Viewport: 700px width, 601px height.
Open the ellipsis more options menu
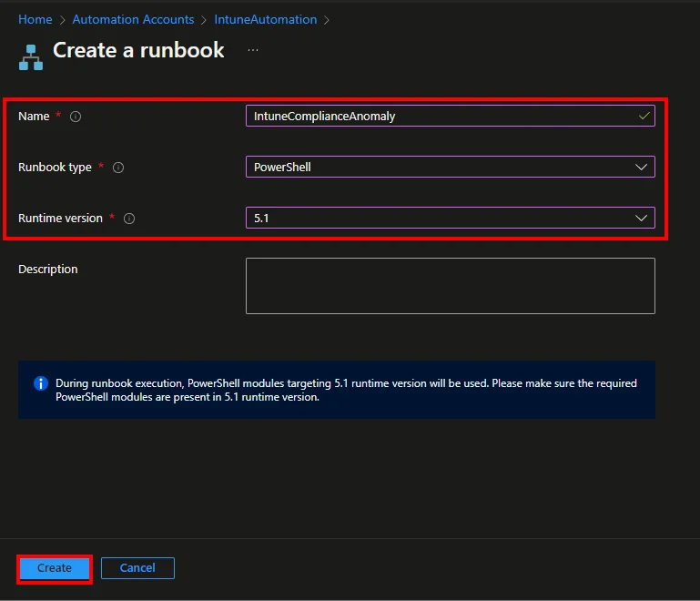tap(253, 50)
